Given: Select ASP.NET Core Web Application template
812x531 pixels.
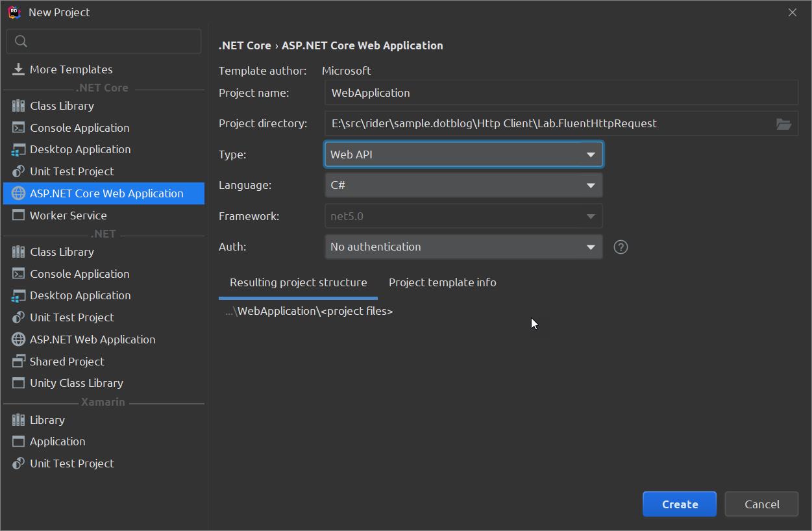Looking at the screenshot, I should click(x=104, y=193).
